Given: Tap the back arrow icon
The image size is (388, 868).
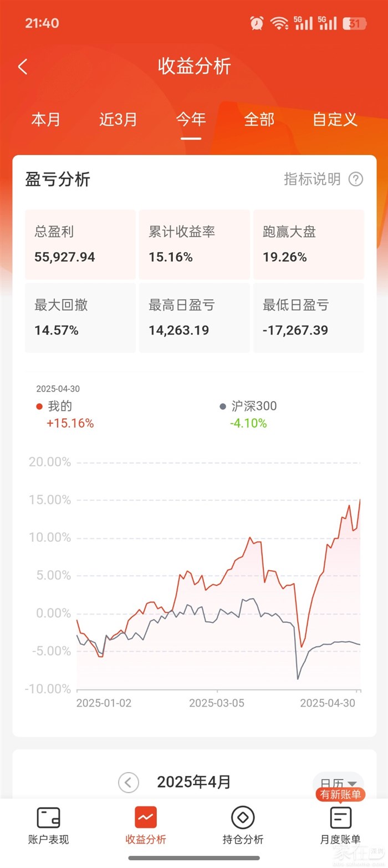Looking at the screenshot, I should point(23,67).
